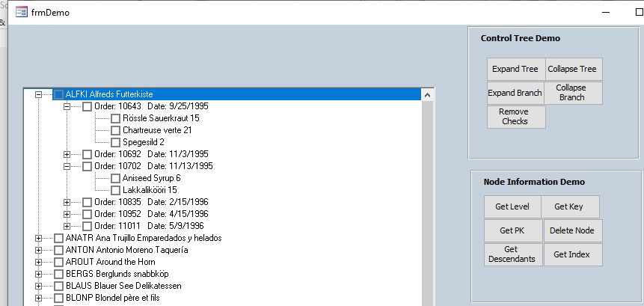The height and width of the screenshot is (306, 644).
Task: Select Order: 11011 Date: 5/9/1996
Action: point(149,226)
